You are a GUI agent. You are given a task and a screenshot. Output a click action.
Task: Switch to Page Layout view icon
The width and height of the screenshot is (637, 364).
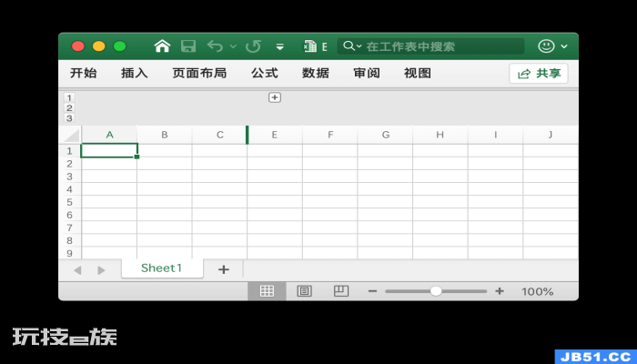[304, 291]
